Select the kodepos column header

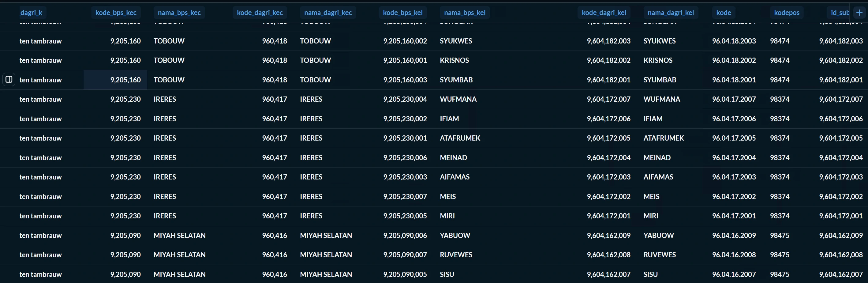(787, 13)
